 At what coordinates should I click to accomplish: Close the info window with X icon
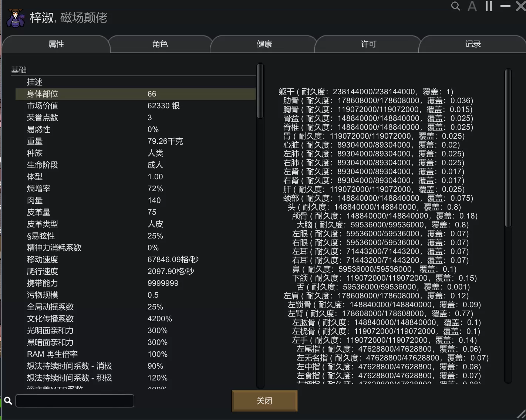point(521,6)
